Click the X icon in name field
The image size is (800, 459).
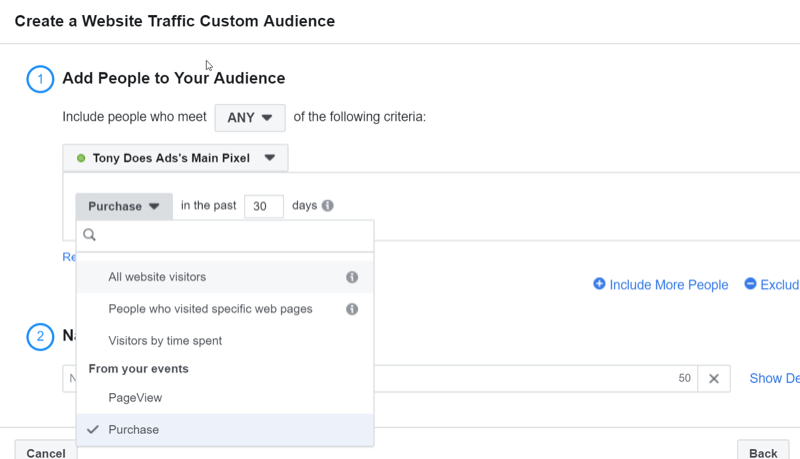[x=714, y=379]
